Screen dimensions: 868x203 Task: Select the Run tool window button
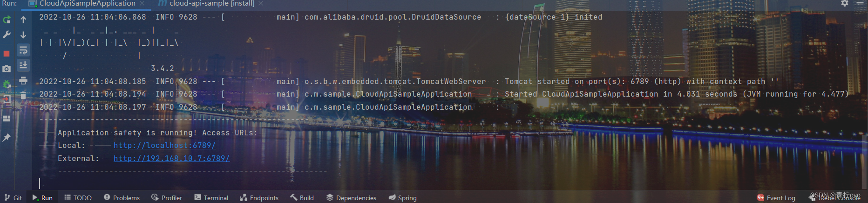[x=42, y=198]
